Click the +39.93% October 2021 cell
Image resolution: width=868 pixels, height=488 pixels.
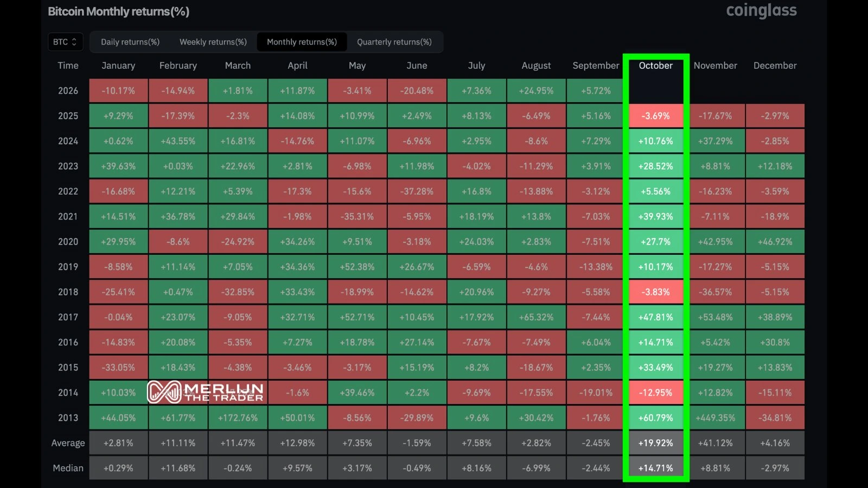[x=656, y=216]
